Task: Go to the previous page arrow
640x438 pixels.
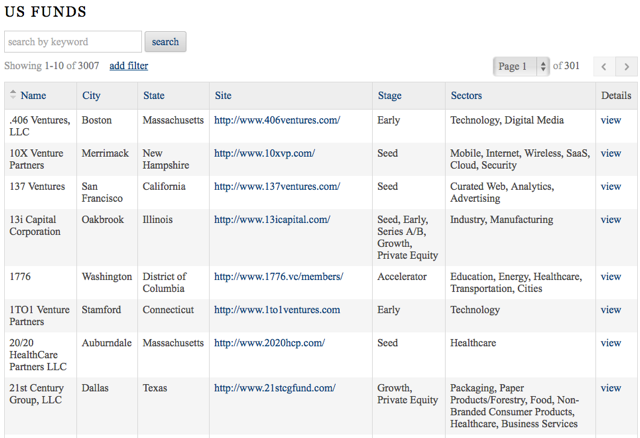Action: pos(604,67)
